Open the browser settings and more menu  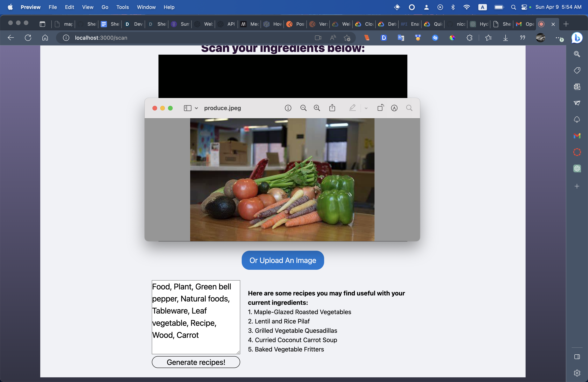click(558, 38)
